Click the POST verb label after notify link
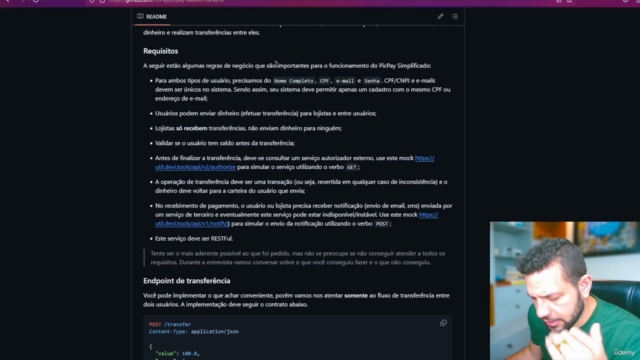Image resolution: width=640 pixels, height=360 pixels. coord(382,224)
